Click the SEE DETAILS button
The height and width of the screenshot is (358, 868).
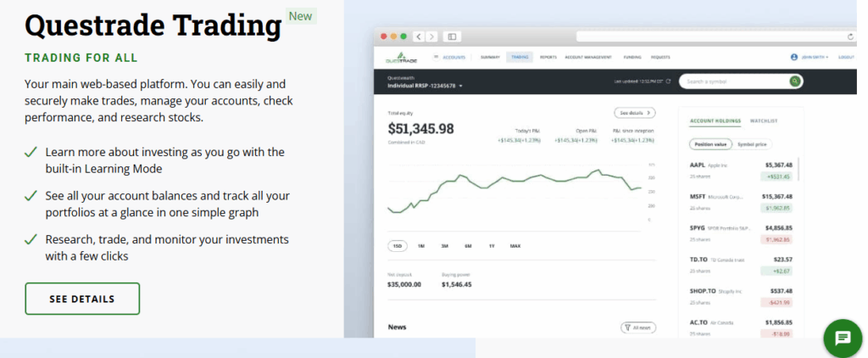[82, 299]
